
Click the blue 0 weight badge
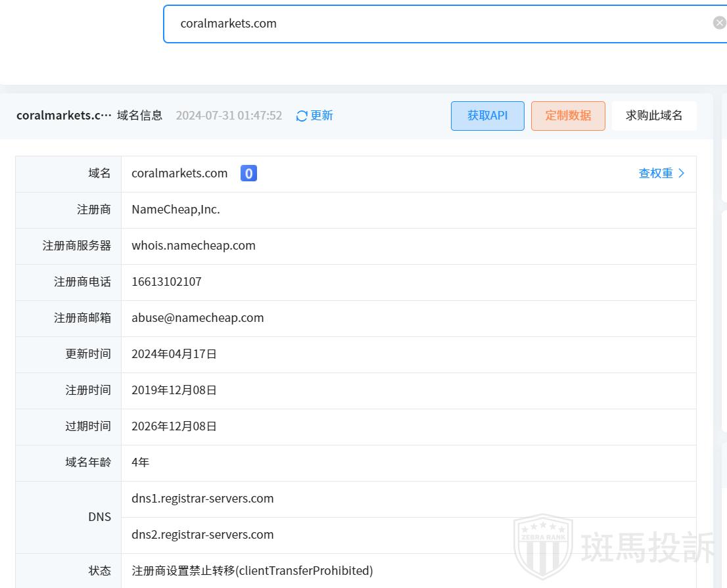pyautogui.click(x=248, y=173)
